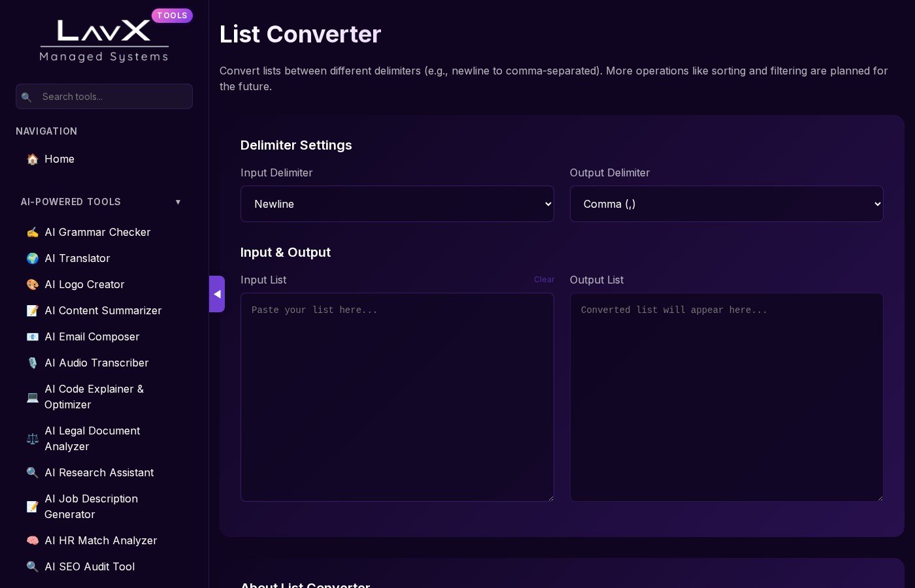Viewport: 915px width, 588px height.
Task: Click the email envelope icon for AI Email Composer
Action: [x=32, y=336]
